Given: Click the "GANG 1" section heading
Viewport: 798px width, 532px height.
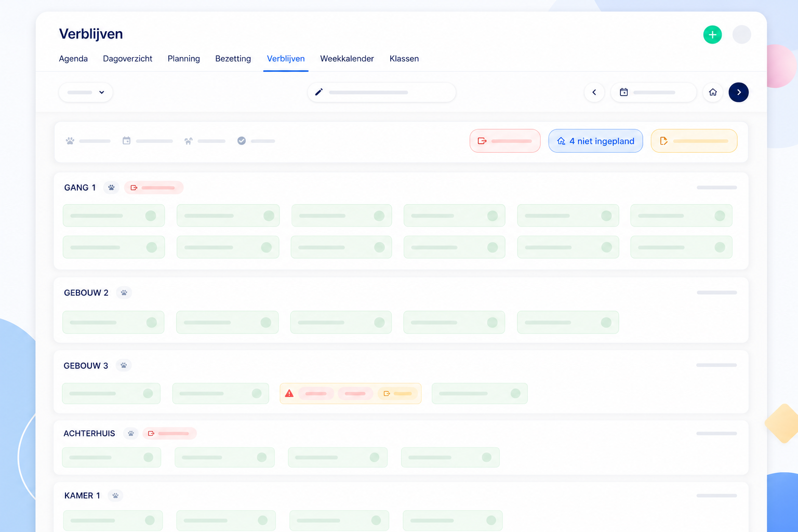Looking at the screenshot, I should click(x=80, y=188).
